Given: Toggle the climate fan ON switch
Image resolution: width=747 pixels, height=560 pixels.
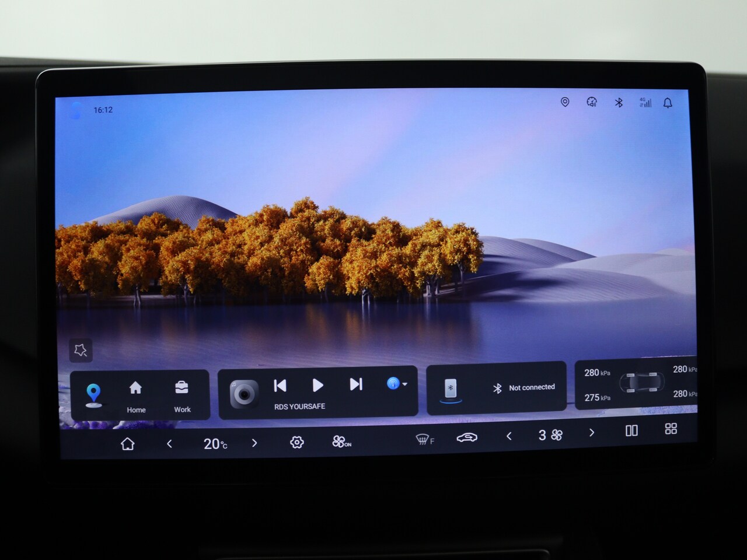Looking at the screenshot, I should pos(341,442).
